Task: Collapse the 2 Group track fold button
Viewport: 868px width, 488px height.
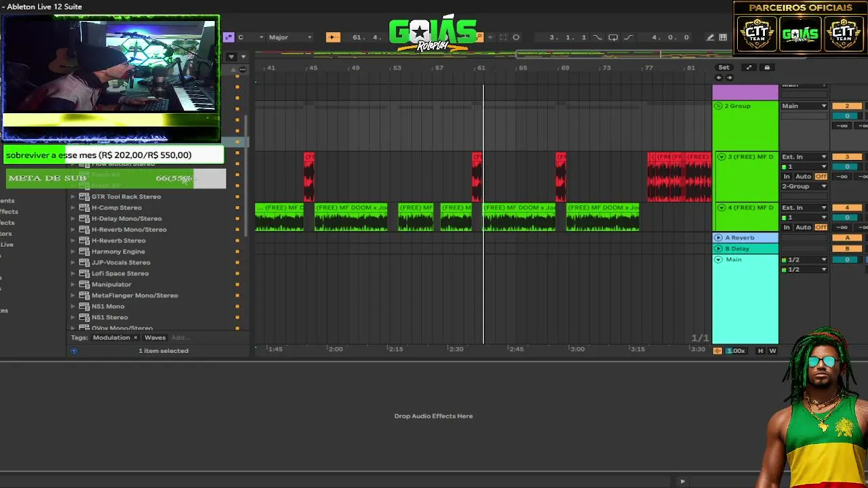Action: tap(718, 106)
